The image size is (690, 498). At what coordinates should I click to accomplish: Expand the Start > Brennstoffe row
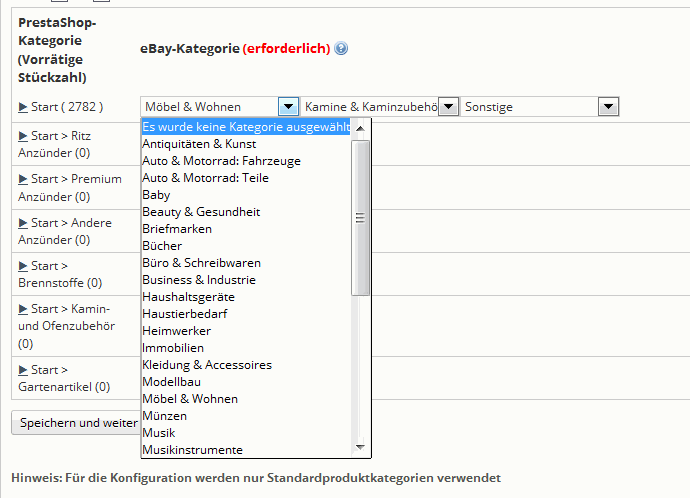coord(23,266)
